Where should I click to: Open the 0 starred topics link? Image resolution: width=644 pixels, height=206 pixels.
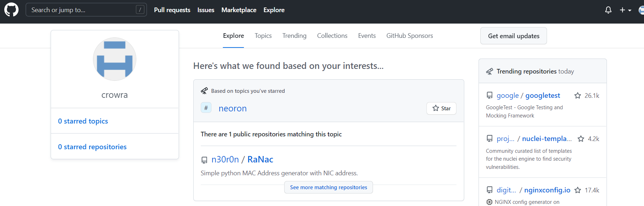pos(83,121)
